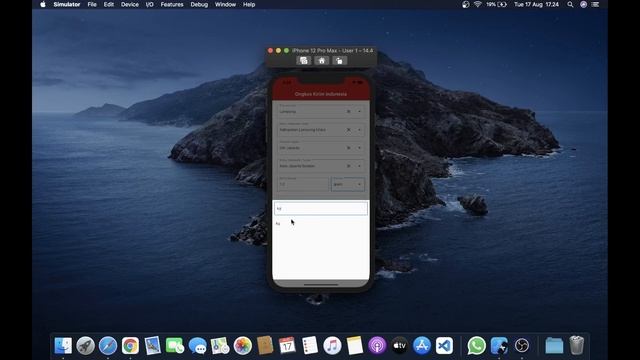Open the File menu
640x360 pixels.
click(92, 4)
